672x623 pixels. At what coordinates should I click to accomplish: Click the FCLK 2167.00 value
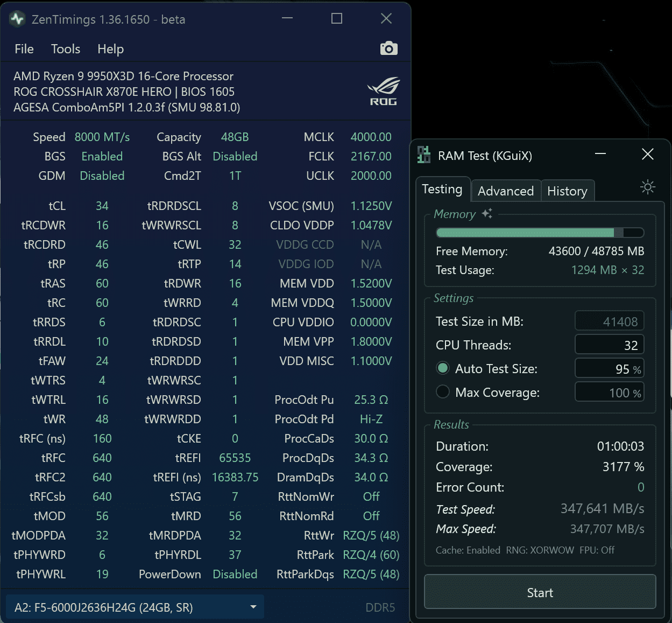pos(371,157)
